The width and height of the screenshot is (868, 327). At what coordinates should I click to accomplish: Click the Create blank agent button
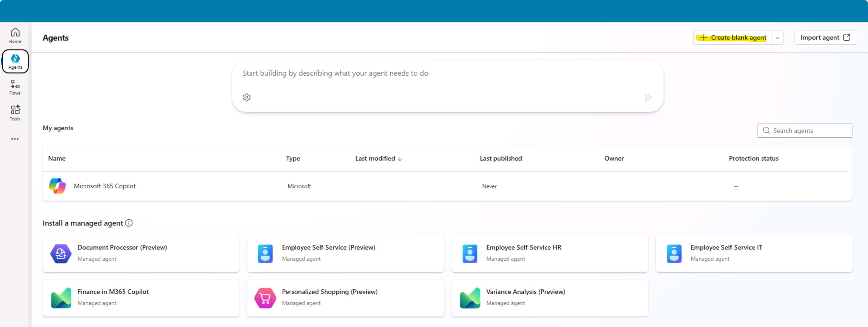(733, 38)
